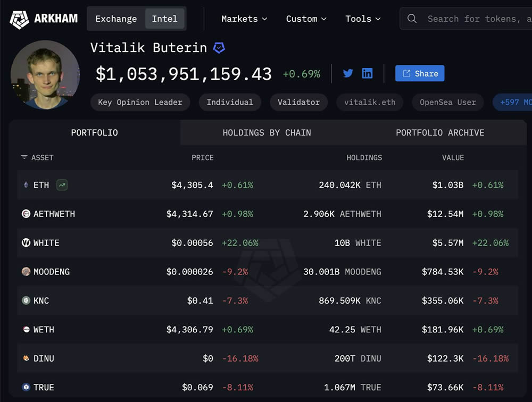Click the ETH price chart icon
This screenshot has height=402, width=532.
(62, 185)
